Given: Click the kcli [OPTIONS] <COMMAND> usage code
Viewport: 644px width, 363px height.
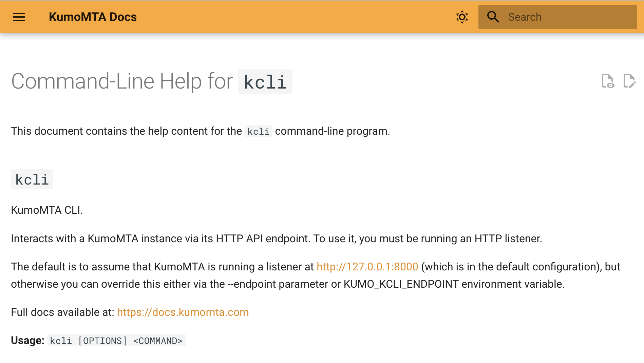Looking at the screenshot, I should click(x=116, y=341).
